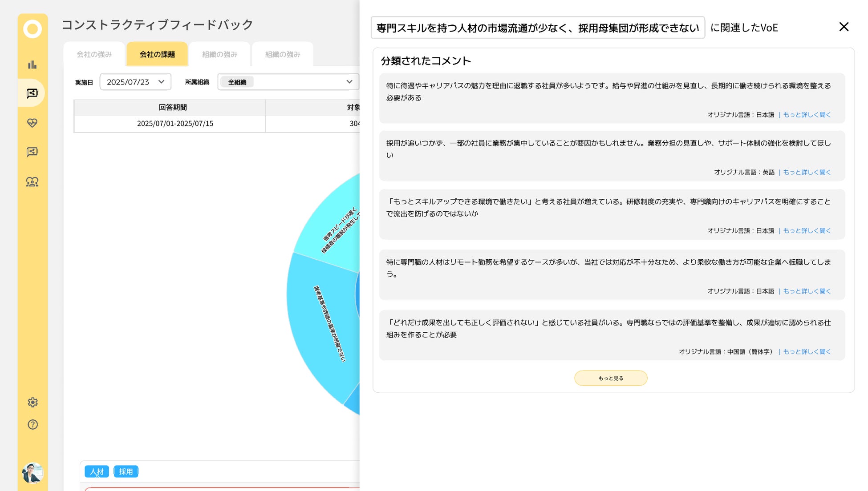The height and width of the screenshot is (491, 868).
Task: Close the VoE comments panel
Action: 844,27
